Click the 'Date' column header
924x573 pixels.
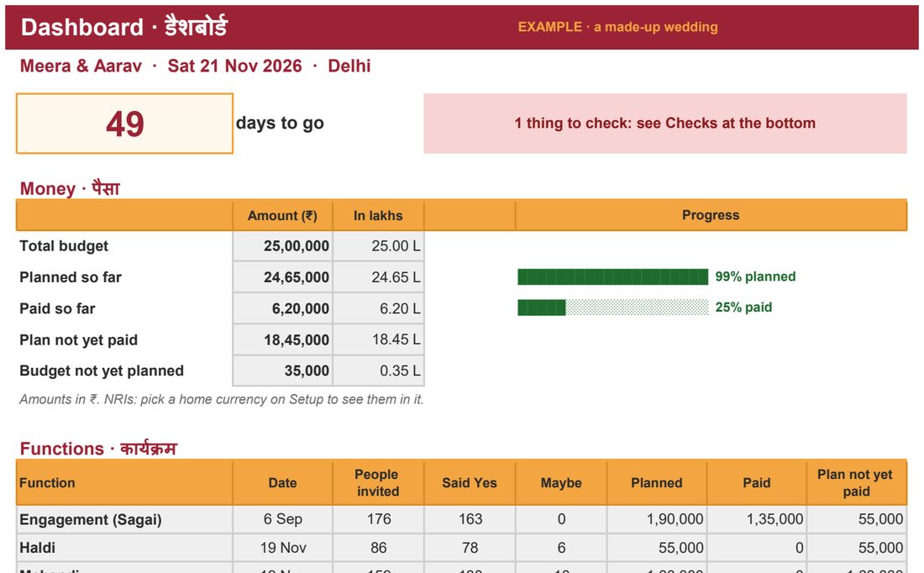tap(282, 483)
